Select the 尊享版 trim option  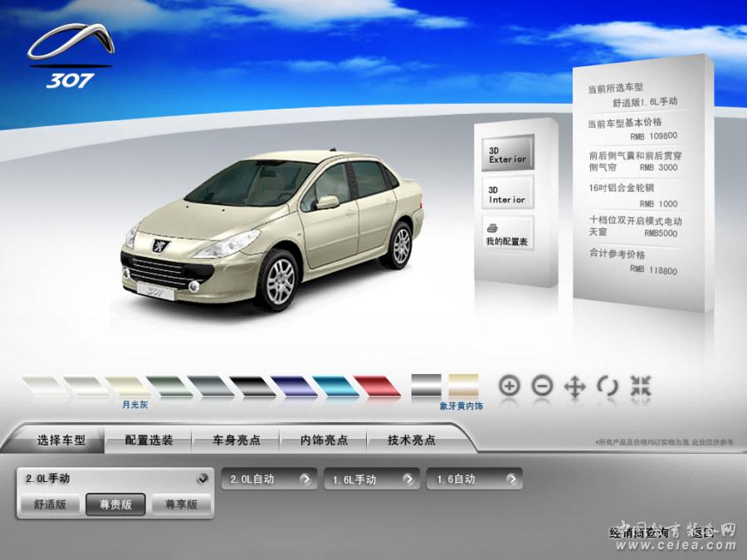click(181, 504)
